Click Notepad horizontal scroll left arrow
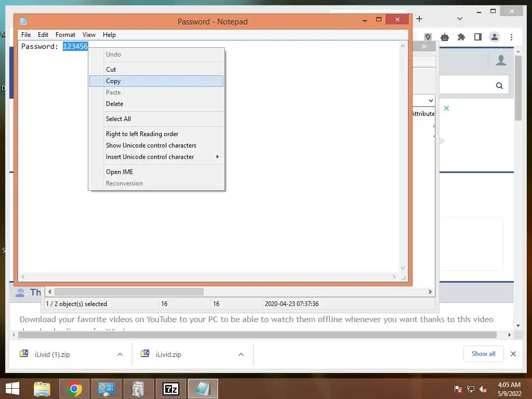 tap(23, 276)
